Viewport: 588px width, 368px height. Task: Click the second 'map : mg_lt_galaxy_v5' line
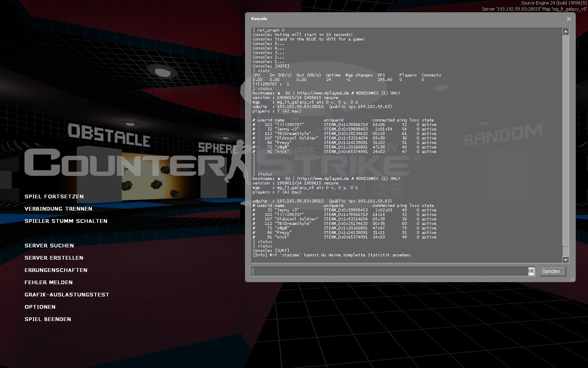tap(305, 188)
